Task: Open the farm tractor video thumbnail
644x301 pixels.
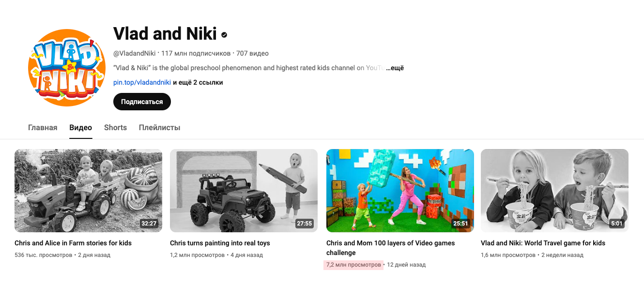Action: [88, 191]
